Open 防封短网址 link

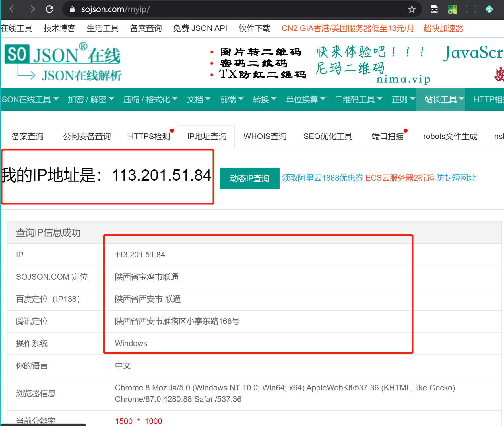click(x=456, y=178)
